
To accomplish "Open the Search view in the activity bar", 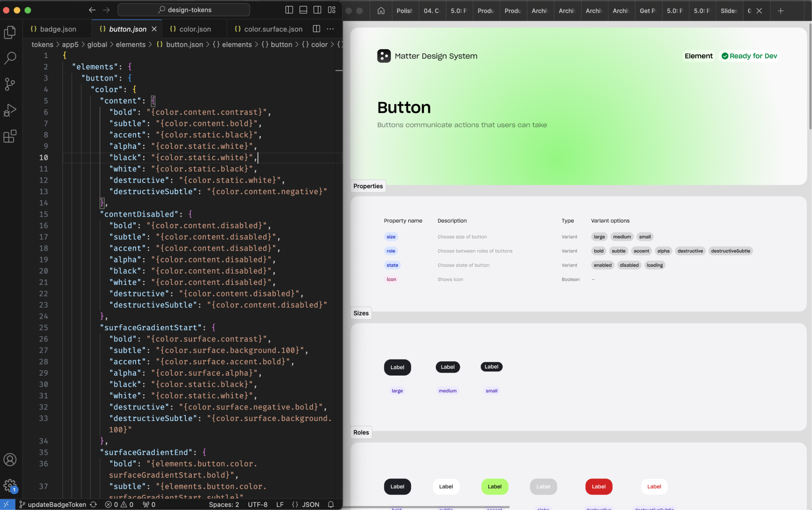I will pos(10,58).
